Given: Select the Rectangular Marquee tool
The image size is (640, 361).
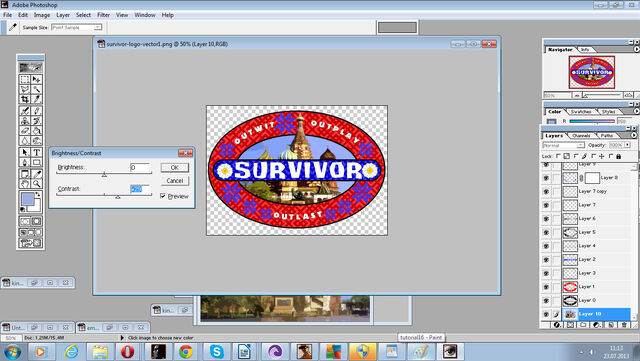Looking at the screenshot, I should tap(25, 79).
